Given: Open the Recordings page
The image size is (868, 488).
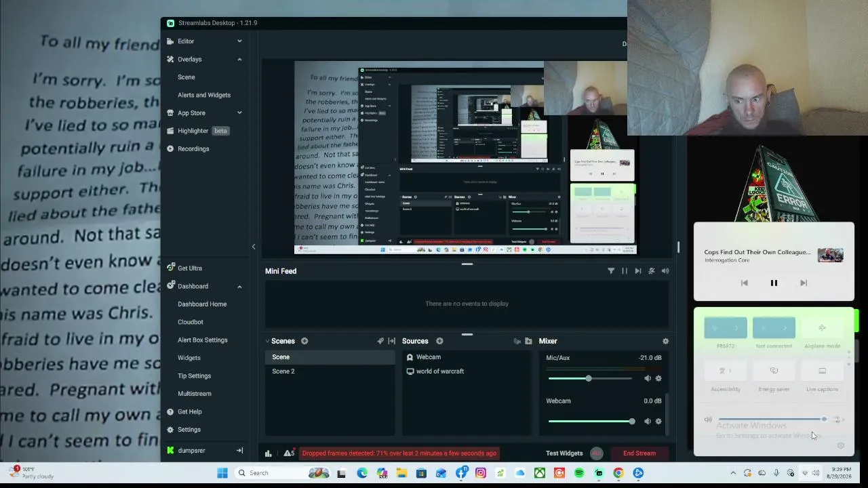Looking at the screenshot, I should pos(193,149).
